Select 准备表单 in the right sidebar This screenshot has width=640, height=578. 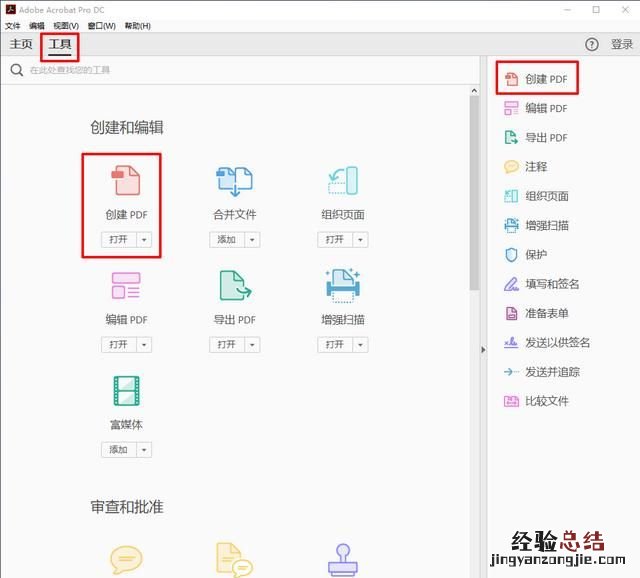pos(536,313)
